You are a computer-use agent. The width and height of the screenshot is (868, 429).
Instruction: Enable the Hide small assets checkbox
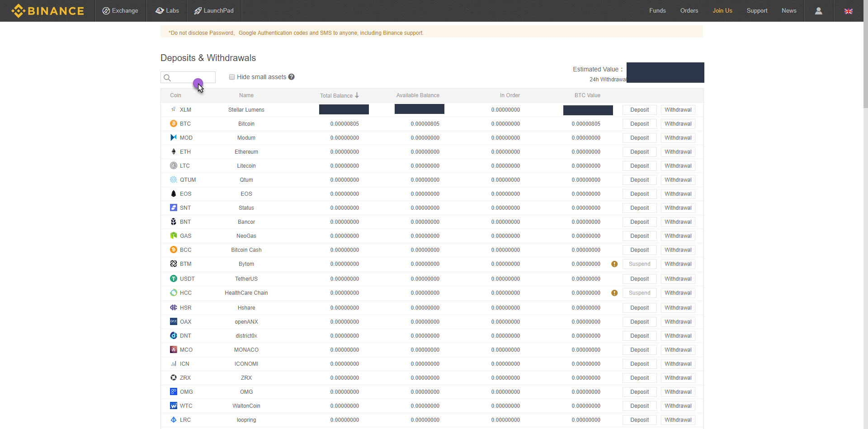[x=232, y=77]
